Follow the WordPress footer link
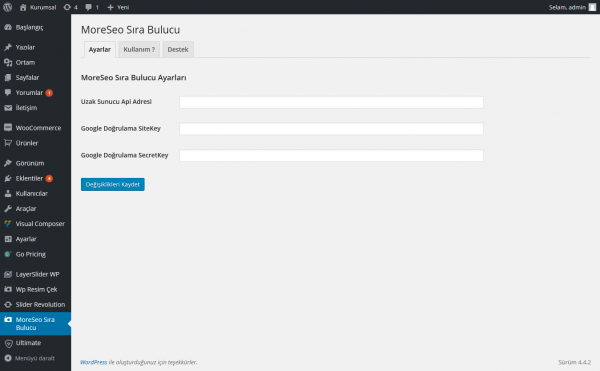600x371 pixels. click(94, 362)
